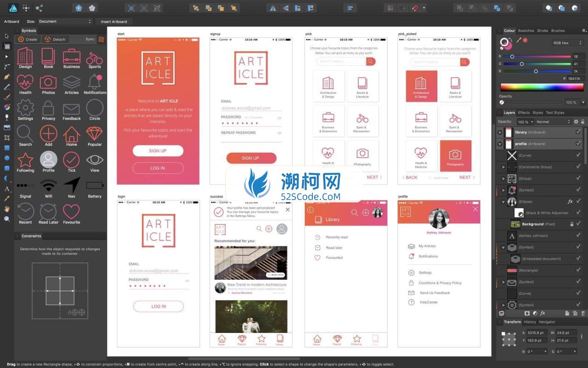The image size is (588, 368).
Task: Open the snapping options dropdown arrow
Action: click(x=424, y=8)
